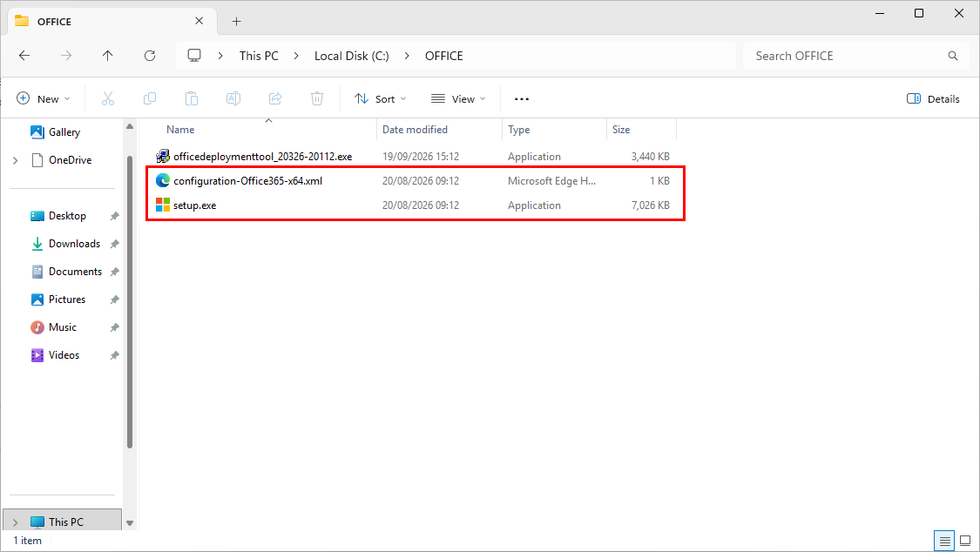The image size is (980, 552).
Task: Click the setup.exe Office icon
Action: (163, 205)
